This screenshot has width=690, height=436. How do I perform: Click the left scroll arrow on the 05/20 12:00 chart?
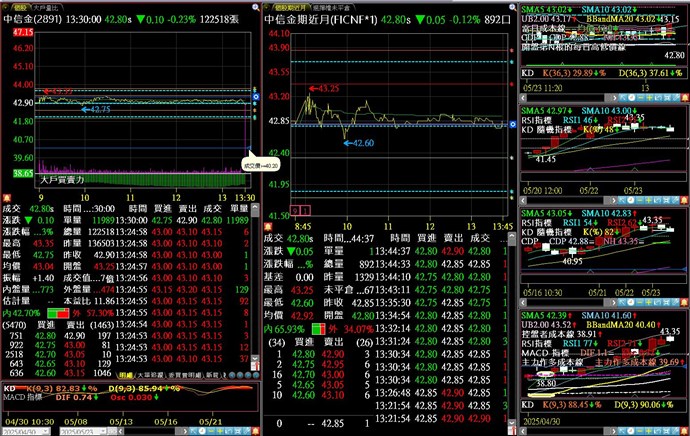pyautogui.click(x=523, y=200)
